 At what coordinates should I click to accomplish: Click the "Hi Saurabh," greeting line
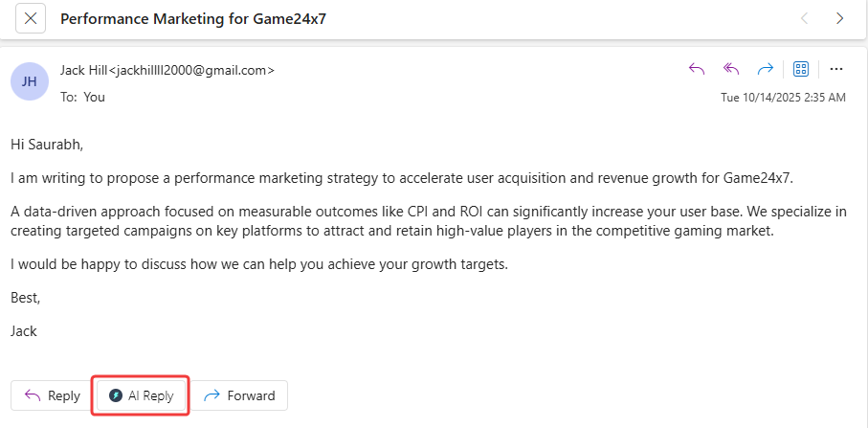47,145
